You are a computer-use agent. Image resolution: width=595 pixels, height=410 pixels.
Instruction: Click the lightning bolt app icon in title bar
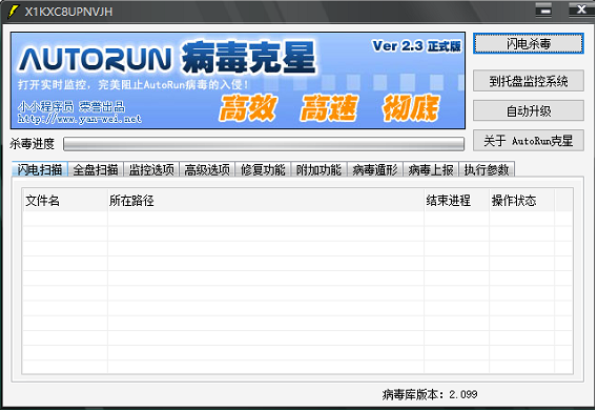(13, 11)
